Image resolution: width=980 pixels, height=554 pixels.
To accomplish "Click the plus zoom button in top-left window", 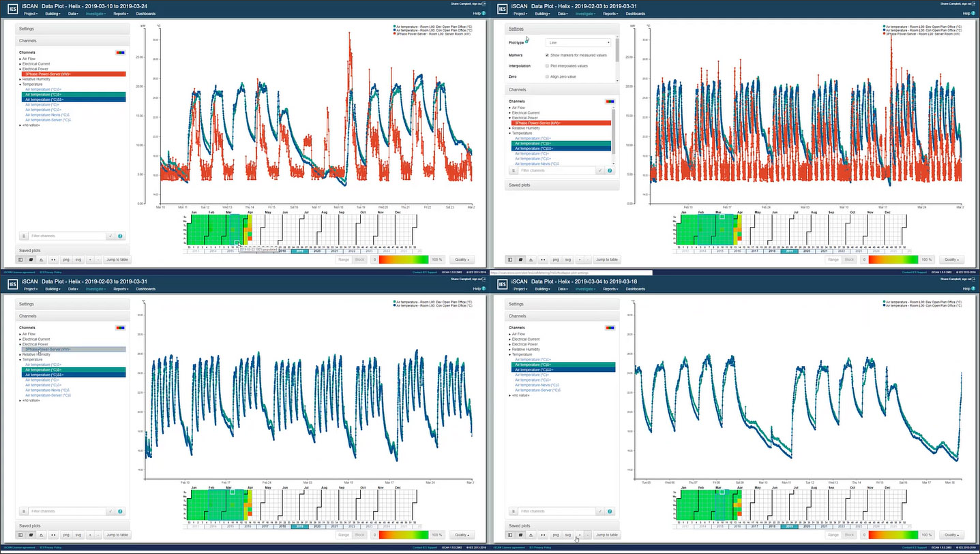I will [89, 260].
